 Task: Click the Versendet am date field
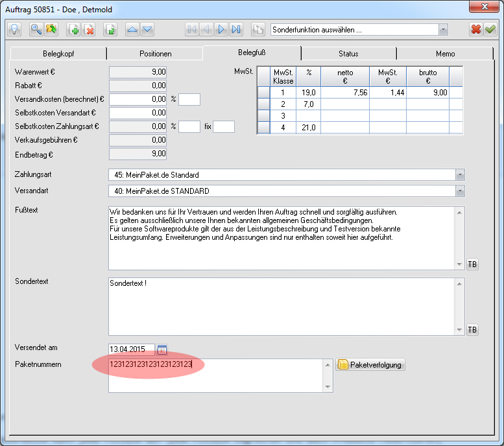(132, 349)
